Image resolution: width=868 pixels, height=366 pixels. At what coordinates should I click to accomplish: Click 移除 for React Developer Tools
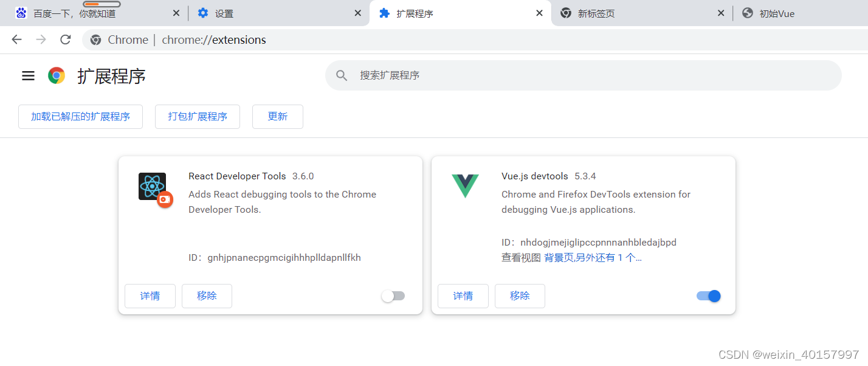[207, 296]
